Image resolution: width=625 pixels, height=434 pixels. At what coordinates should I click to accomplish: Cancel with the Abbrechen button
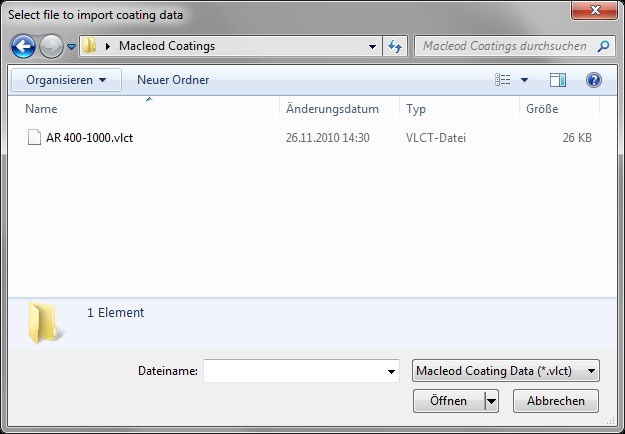tap(556, 401)
